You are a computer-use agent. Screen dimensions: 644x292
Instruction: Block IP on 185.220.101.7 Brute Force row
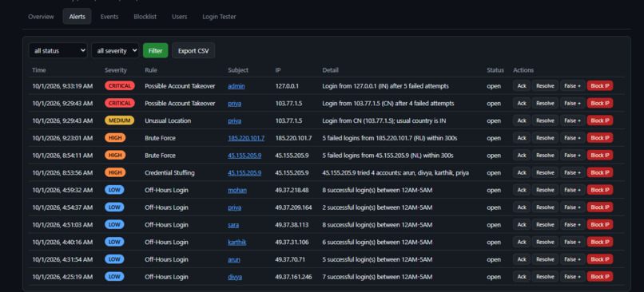point(600,138)
